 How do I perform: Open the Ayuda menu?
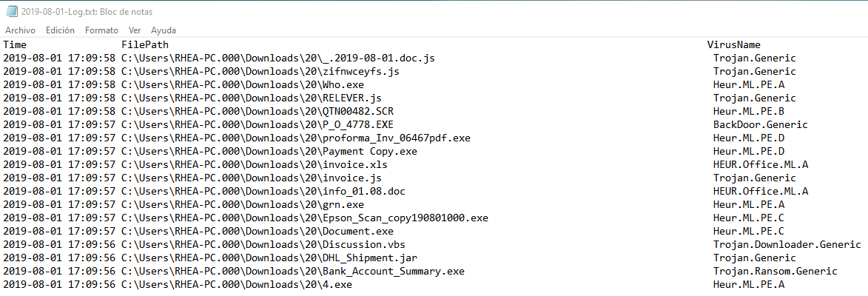pos(164,30)
